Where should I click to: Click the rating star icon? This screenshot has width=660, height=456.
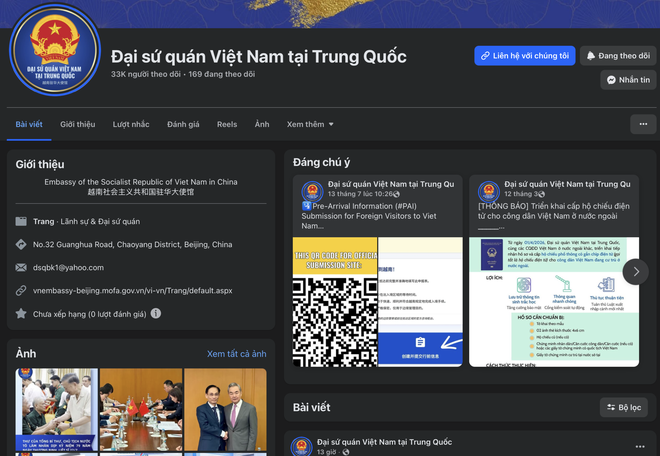click(21, 314)
